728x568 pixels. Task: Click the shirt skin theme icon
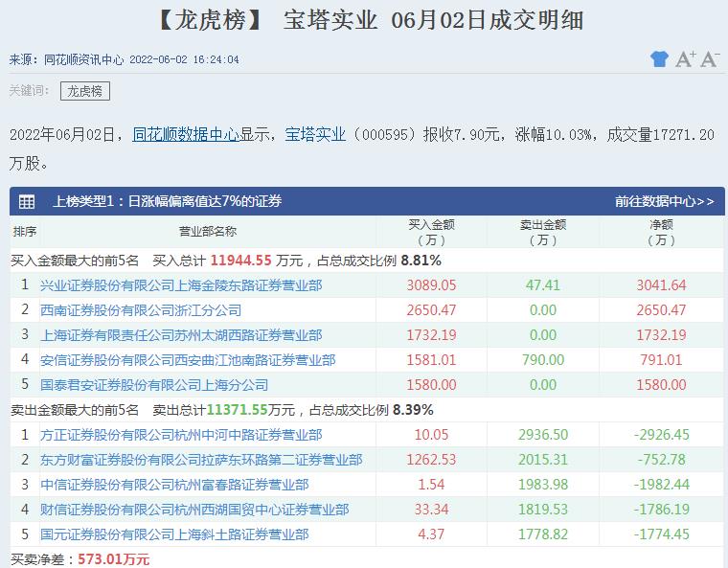(659, 59)
